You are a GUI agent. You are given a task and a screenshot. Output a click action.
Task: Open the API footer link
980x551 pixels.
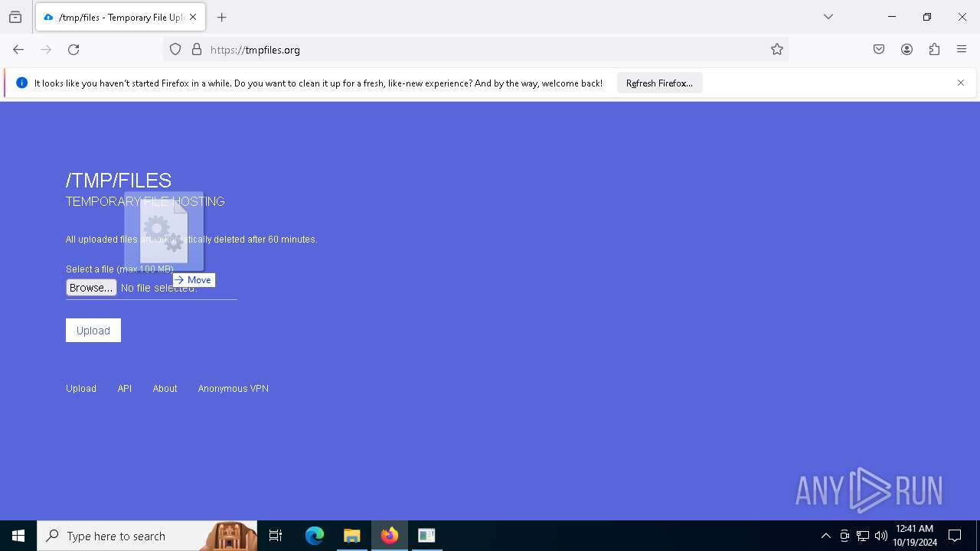125,389
